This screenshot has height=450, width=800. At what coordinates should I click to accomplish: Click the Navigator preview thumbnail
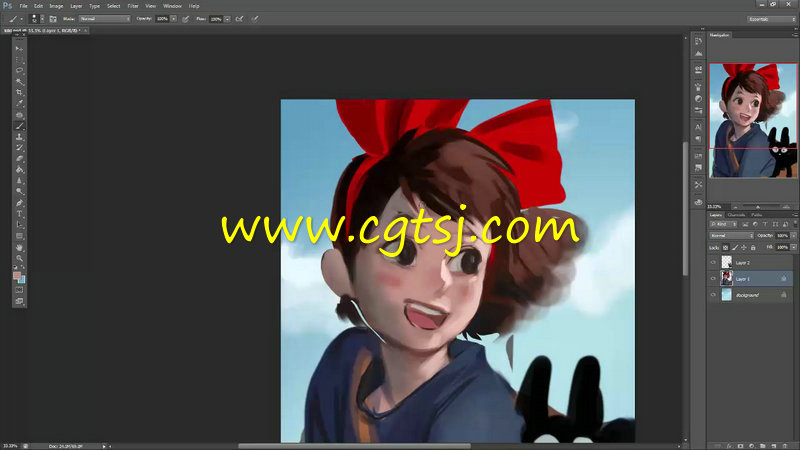(753, 121)
